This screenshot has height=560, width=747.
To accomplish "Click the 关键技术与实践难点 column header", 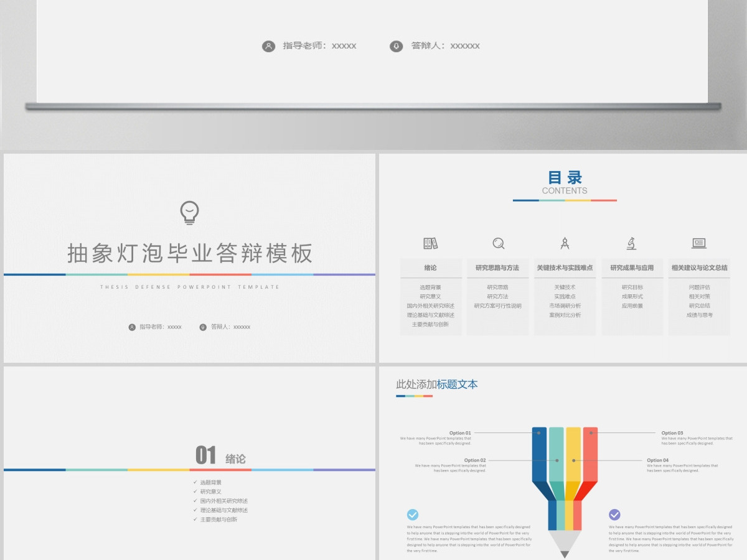I will tap(565, 268).
